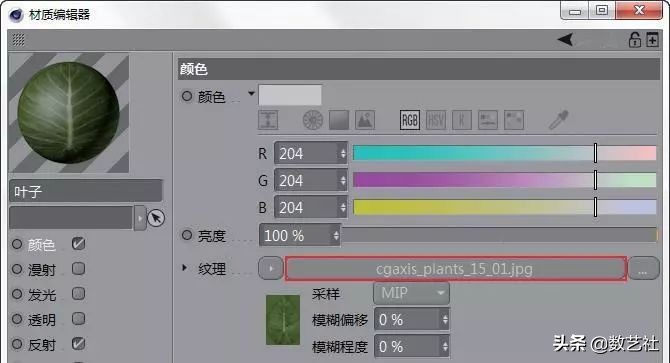
Task: Open the layer dropdown arrow below the material name
Action: (x=140, y=218)
